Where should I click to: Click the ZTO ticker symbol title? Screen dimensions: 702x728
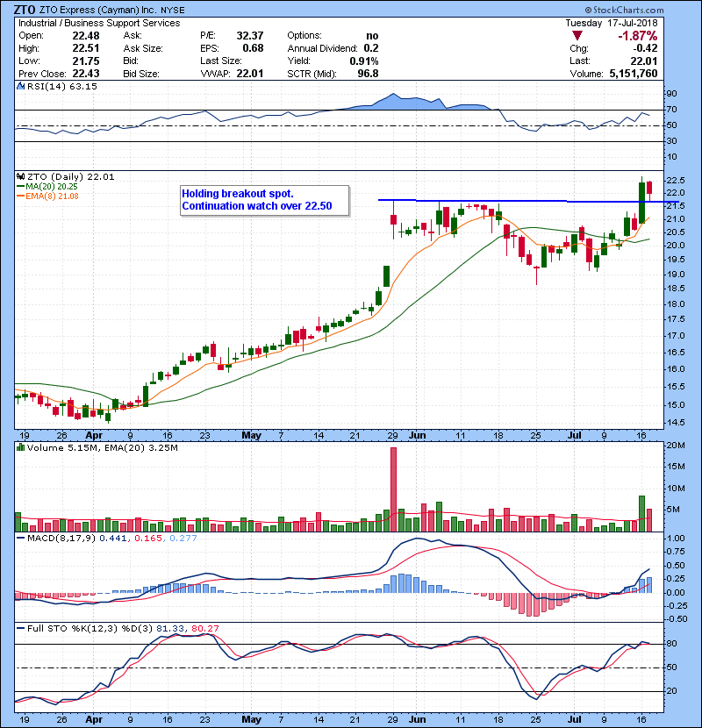coord(25,10)
